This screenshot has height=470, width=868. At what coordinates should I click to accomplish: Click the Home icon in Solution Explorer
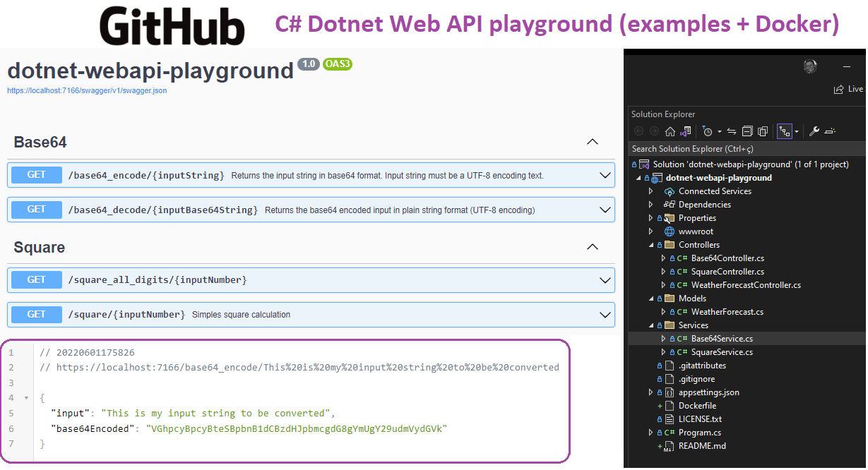click(670, 131)
